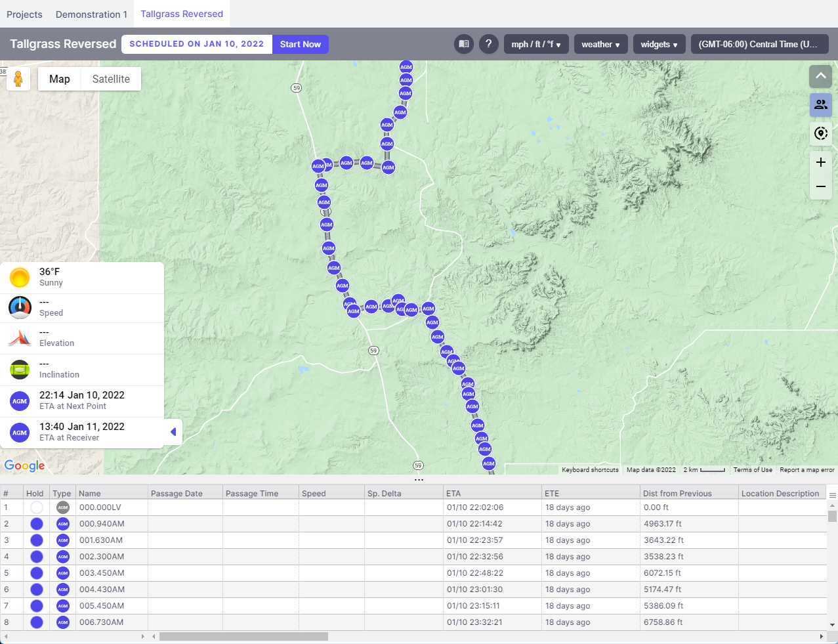Viewport: 838px width, 644px height.
Task: Click the question mark help icon
Action: click(x=488, y=44)
